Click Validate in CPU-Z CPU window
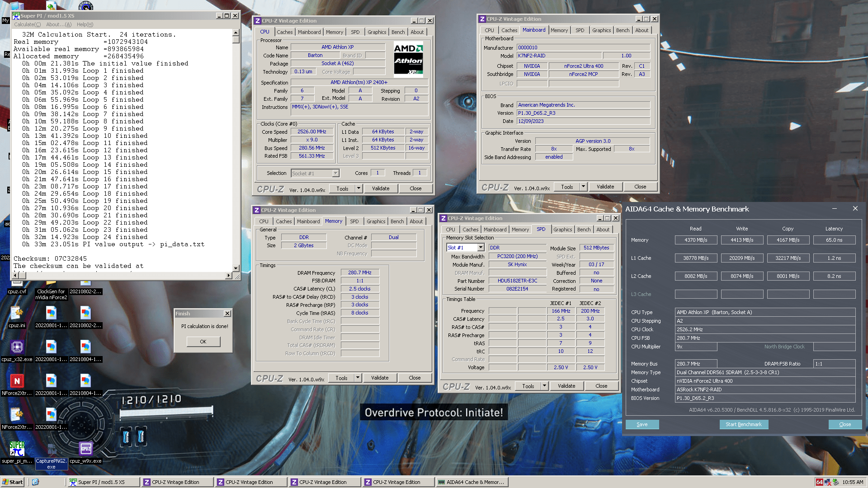This screenshot has width=868, height=488. (x=381, y=188)
